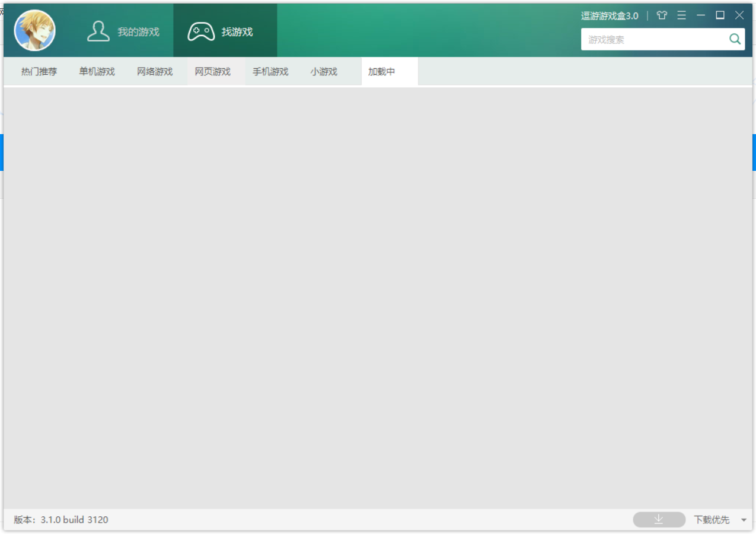Close the game box window
756x534 pixels.
click(739, 15)
